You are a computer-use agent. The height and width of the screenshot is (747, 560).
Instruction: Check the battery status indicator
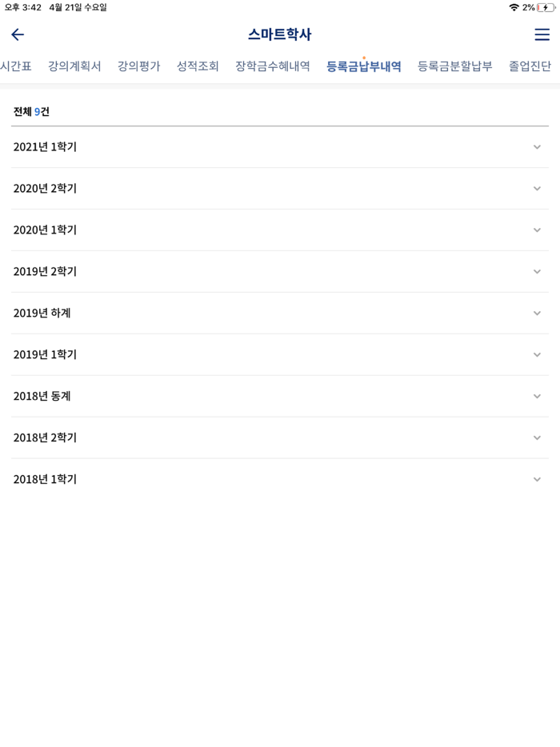click(x=546, y=6)
